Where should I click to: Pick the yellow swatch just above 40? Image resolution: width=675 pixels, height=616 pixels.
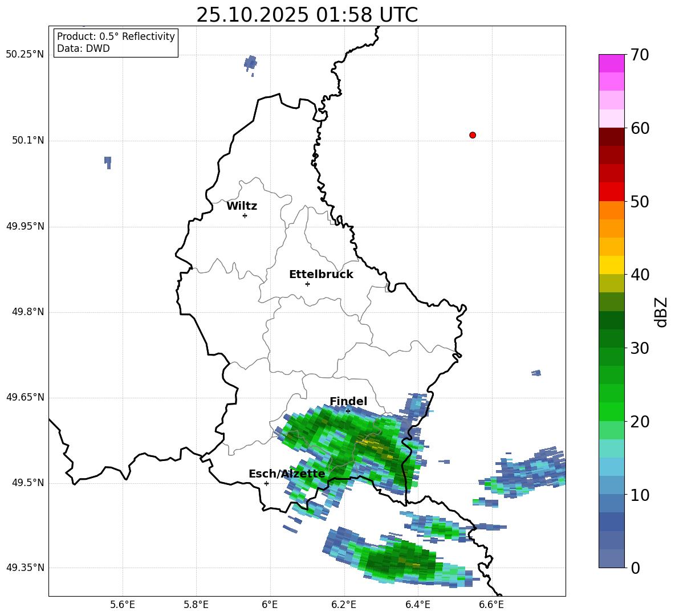coord(611,265)
